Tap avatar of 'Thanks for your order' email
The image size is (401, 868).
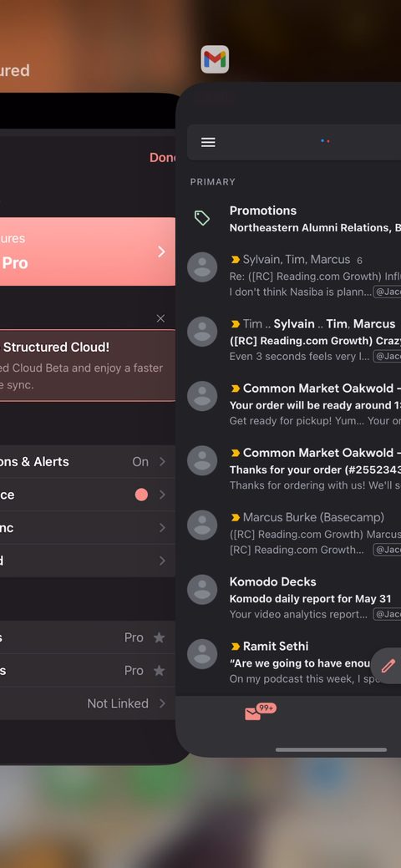pyautogui.click(x=202, y=460)
